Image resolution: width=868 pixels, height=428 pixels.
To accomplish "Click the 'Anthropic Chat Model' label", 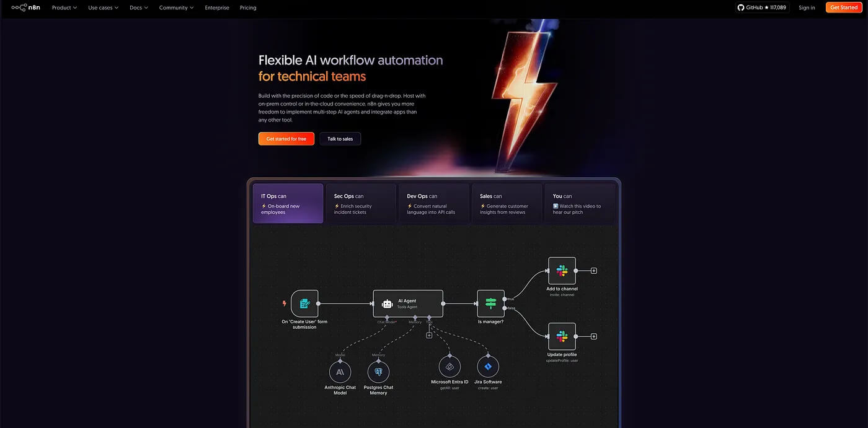I will click(x=340, y=390).
